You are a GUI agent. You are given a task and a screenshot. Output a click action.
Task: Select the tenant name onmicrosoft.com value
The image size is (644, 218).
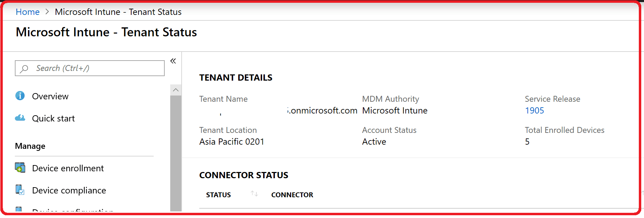(322, 110)
